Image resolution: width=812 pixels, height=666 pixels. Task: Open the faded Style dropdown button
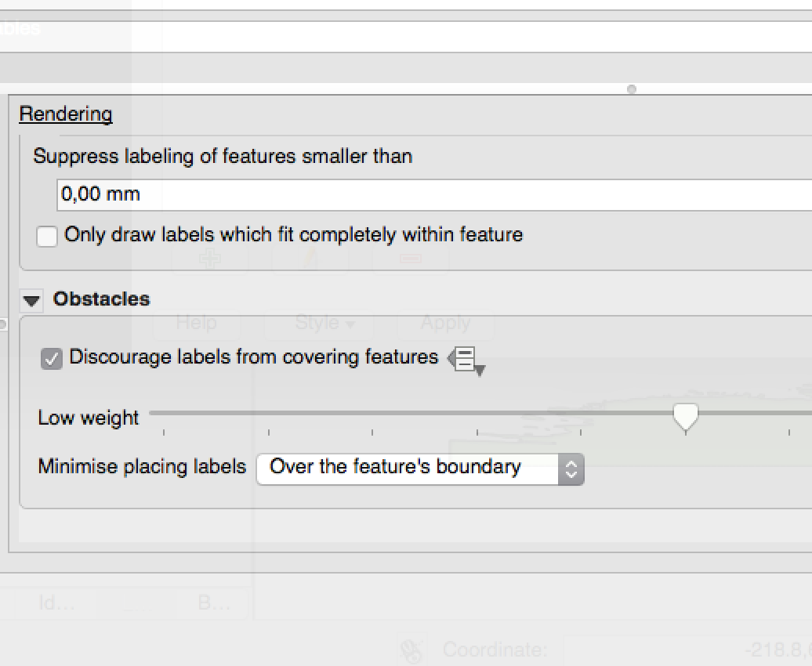pos(324,323)
